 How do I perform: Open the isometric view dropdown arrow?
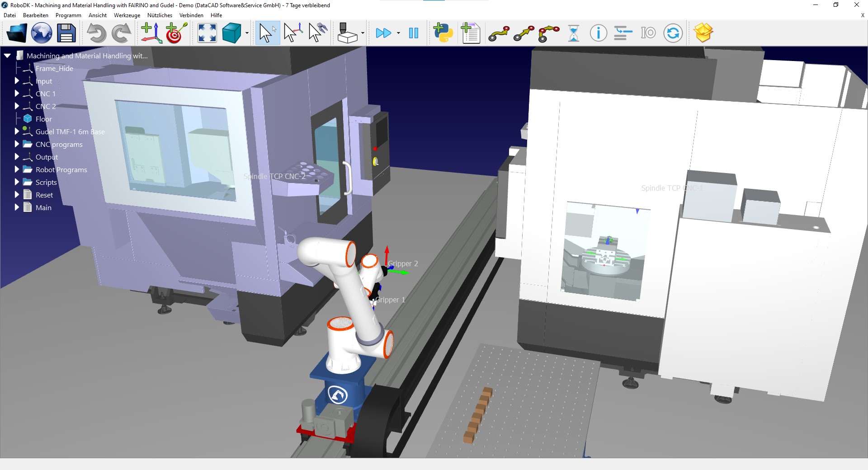(x=247, y=33)
